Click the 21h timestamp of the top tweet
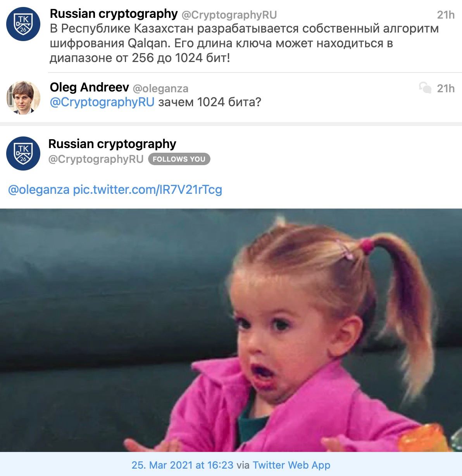 tap(446, 15)
